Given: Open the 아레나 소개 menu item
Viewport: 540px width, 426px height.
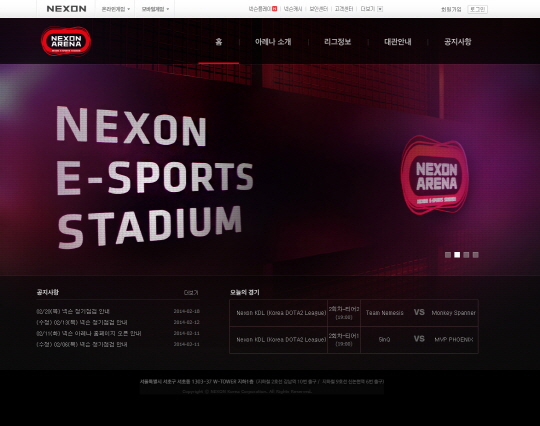Looking at the screenshot, I should tap(273, 42).
